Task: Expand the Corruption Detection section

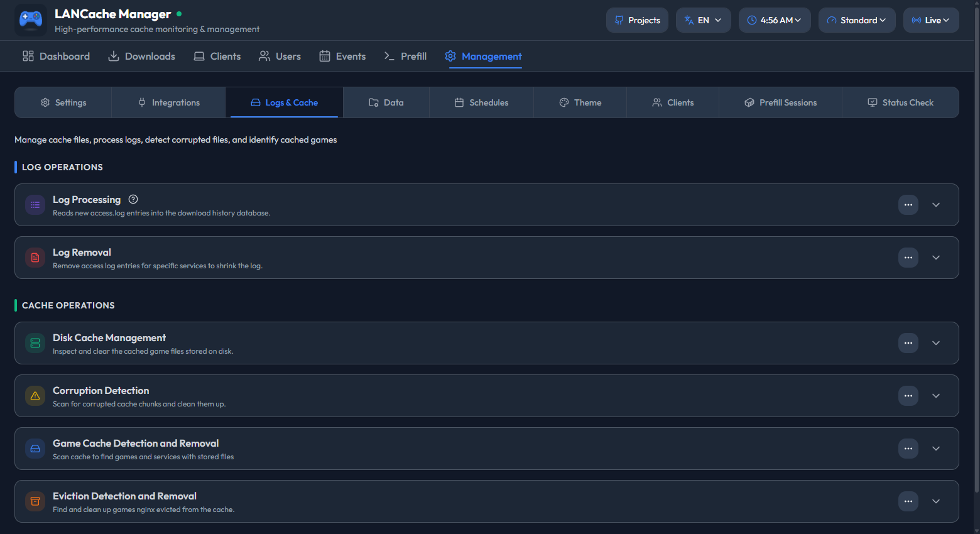Action: pos(936,396)
